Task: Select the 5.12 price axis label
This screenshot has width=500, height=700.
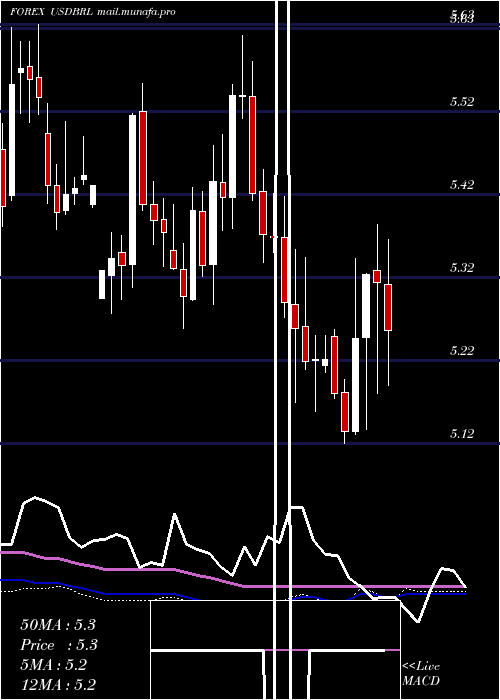Action: click(462, 433)
